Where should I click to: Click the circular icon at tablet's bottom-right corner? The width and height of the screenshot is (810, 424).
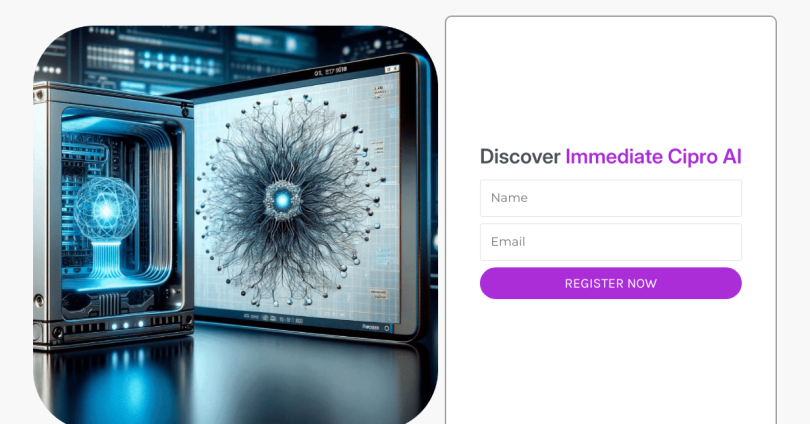pyautogui.click(x=386, y=328)
